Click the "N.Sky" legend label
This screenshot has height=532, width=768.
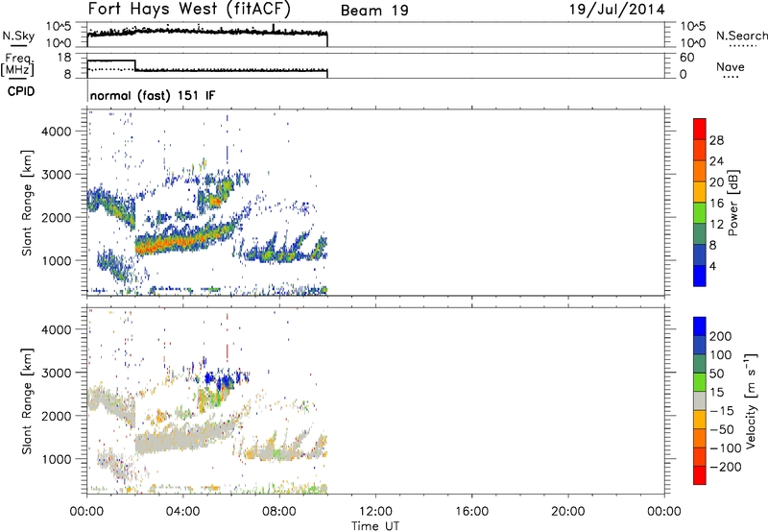[x=18, y=36]
